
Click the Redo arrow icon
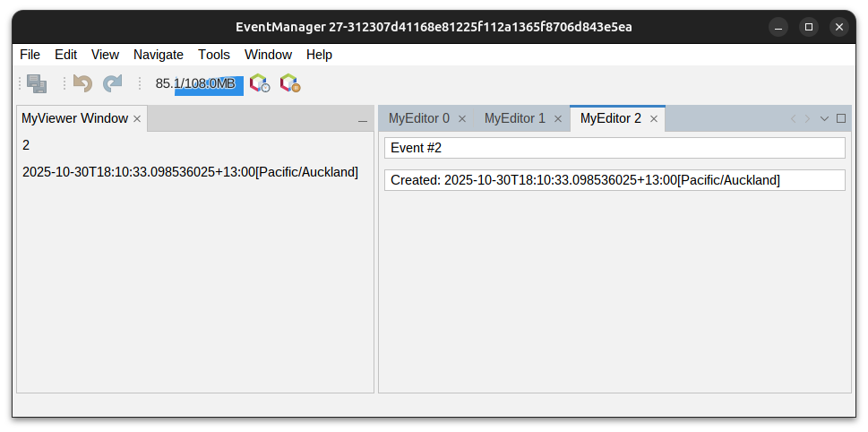coord(112,83)
